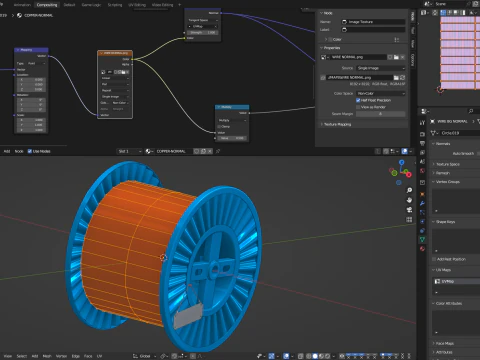Select the UVMap entry in UV Maps list
The image size is (480, 360).
(457, 281)
